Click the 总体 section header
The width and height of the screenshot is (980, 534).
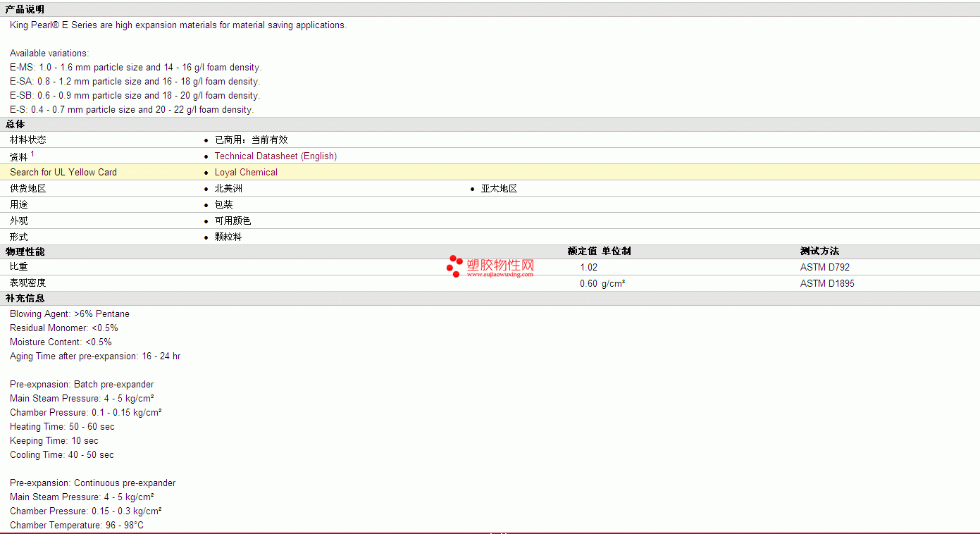click(x=15, y=124)
